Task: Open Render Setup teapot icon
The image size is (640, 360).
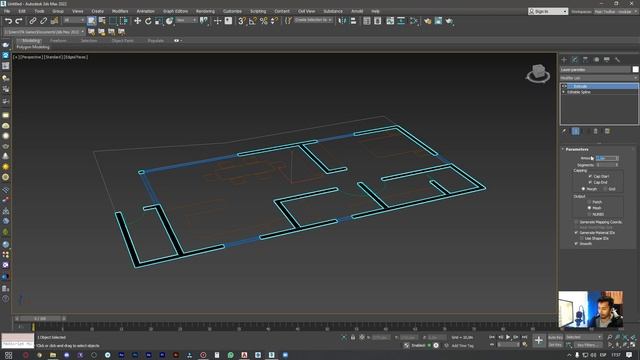Action: pos(427,20)
